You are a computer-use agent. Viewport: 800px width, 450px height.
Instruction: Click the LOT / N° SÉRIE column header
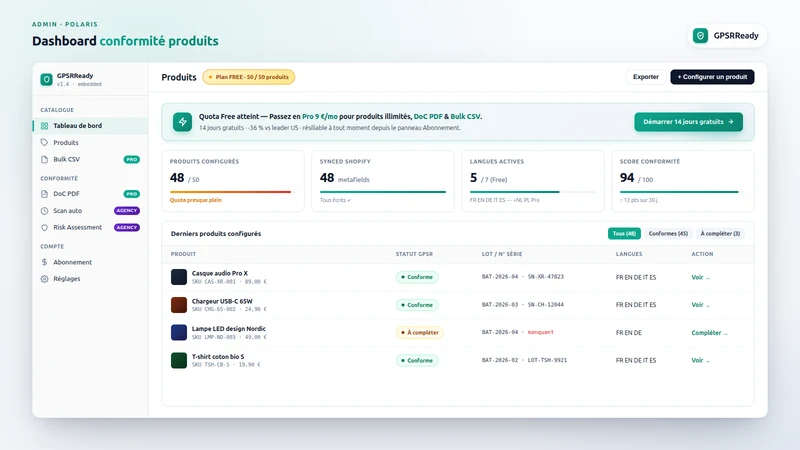pos(502,254)
